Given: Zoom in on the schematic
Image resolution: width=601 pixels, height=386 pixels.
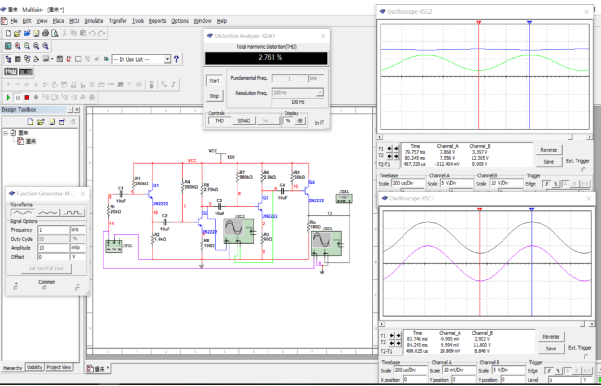Looking at the screenshot, I should pyautogui.click(x=18, y=46).
